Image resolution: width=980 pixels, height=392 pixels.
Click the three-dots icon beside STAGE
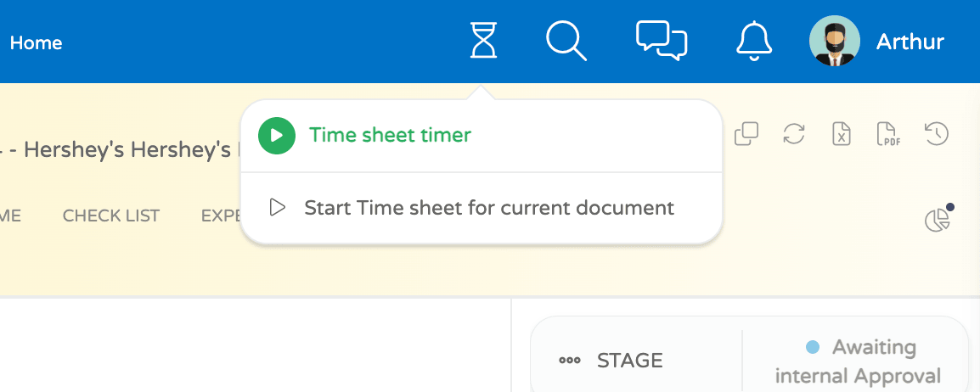click(x=569, y=361)
